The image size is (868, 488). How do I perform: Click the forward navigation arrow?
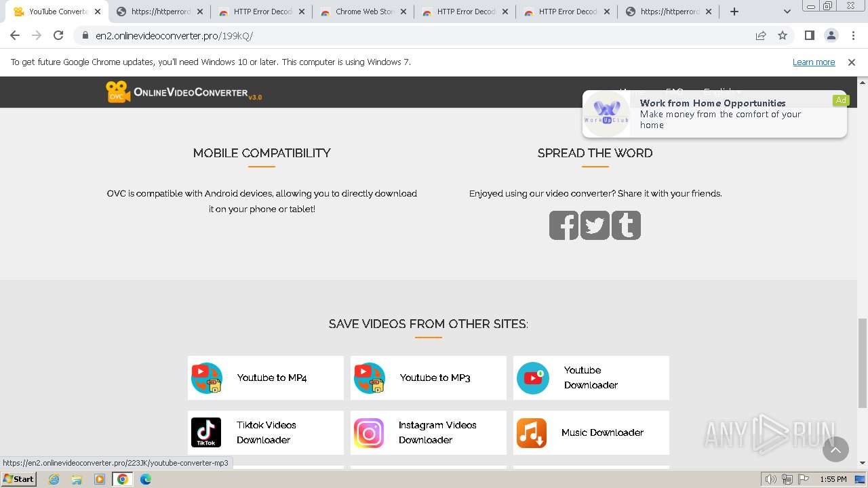37,35
